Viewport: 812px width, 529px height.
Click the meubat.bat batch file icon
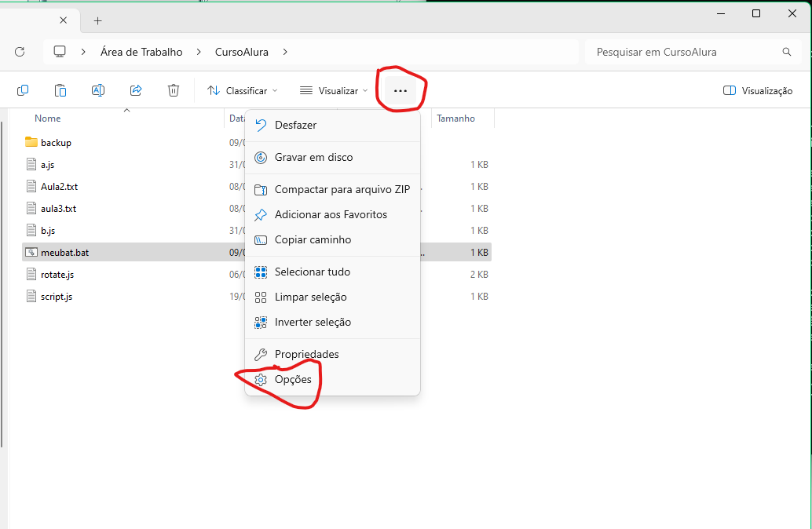[31, 252]
